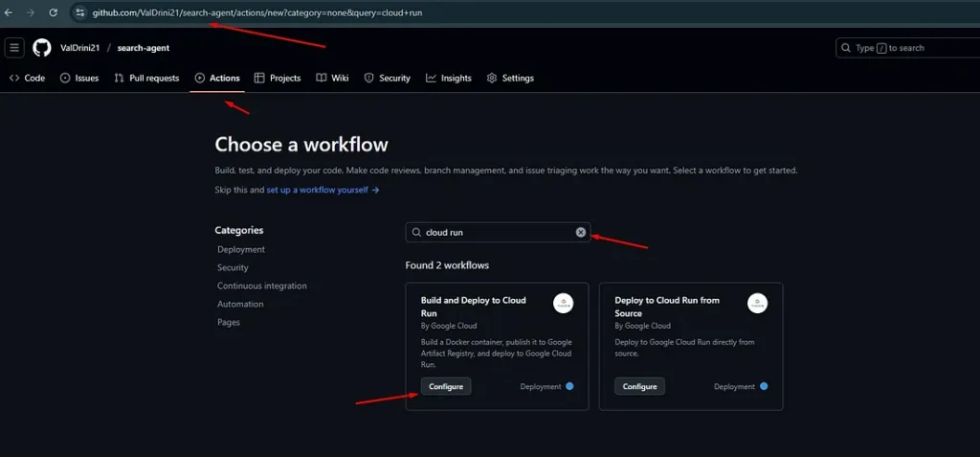Viewport: 980px width, 457px height.
Task: Click Google Cloud logo on Build and Deploy card
Action: pos(564,303)
